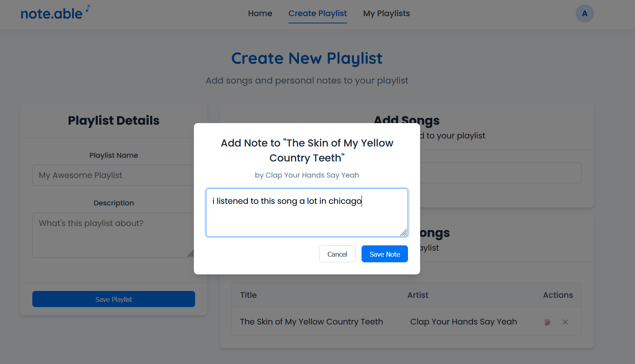Viewport: 635px width, 364px height.
Task: Focus the note text area in the dialog
Action: (x=307, y=213)
